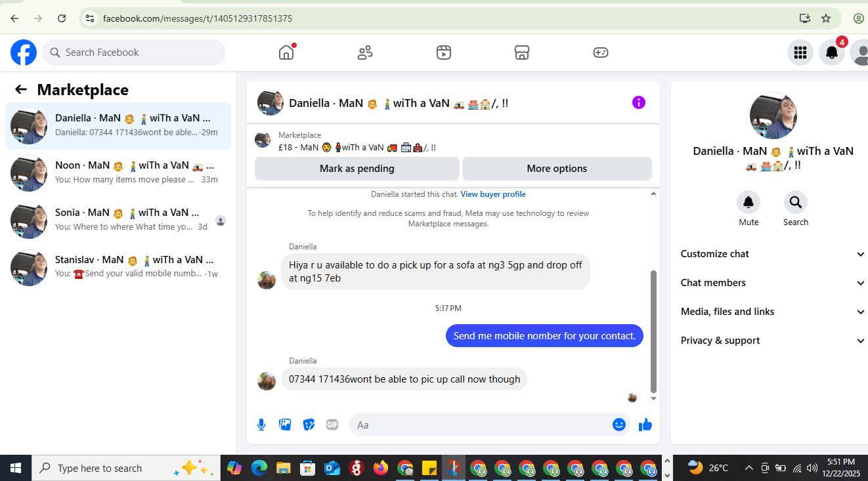Click Daniella's avatar beside sofa message
This screenshot has width=868, height=481.
[267, 280]
